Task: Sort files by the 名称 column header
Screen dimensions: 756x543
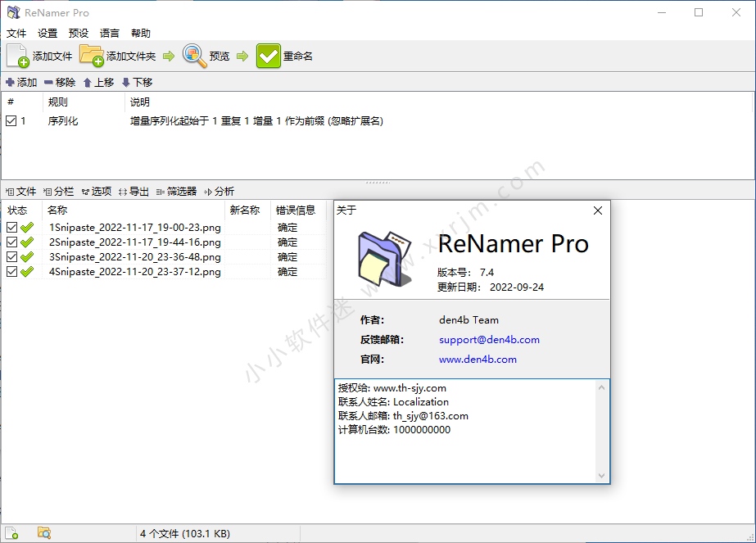Action: pos(134,210)
